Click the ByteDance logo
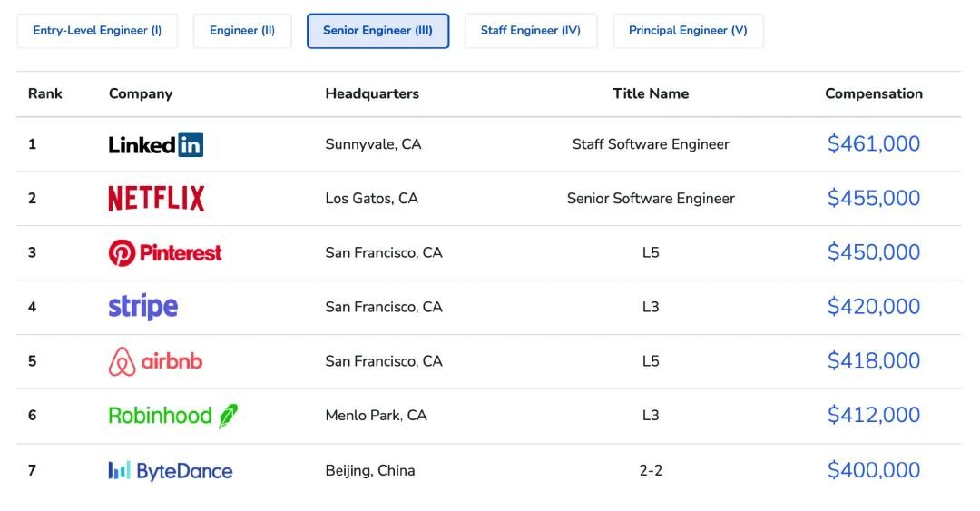This screenshot has width=980, height=511. 170,471
